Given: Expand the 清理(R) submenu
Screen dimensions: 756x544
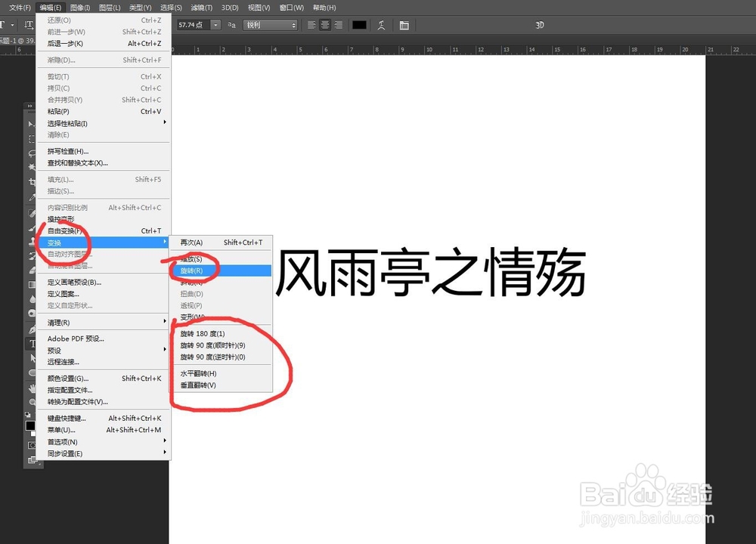Looking at the screenshot, I should tap(104, 323).
